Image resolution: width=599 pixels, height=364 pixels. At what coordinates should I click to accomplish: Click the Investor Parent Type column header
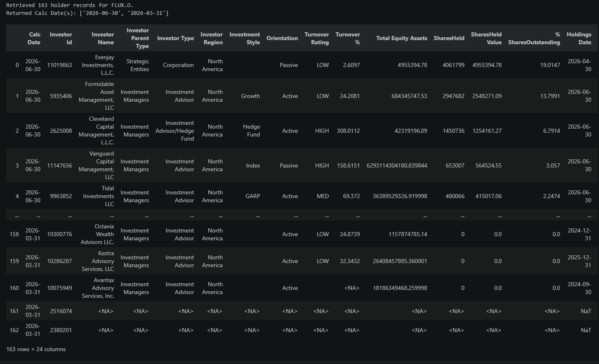click(137, 38)
